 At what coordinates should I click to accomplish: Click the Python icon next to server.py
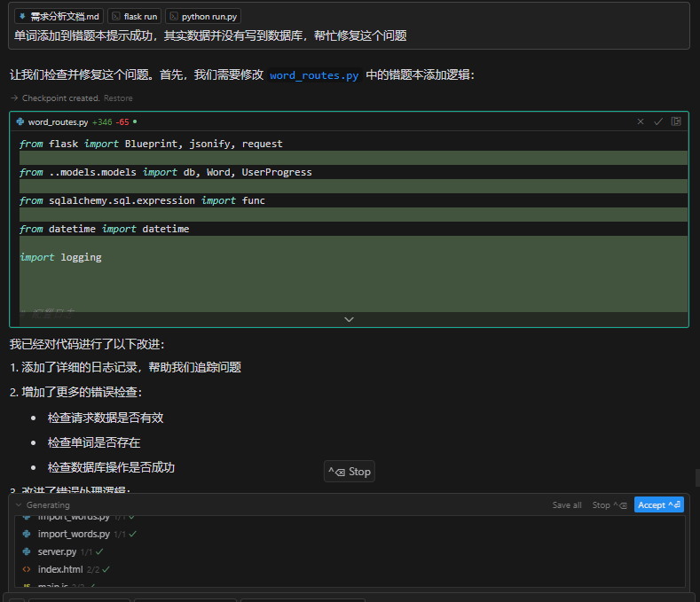pyautogui.click(x=27, y=551)
